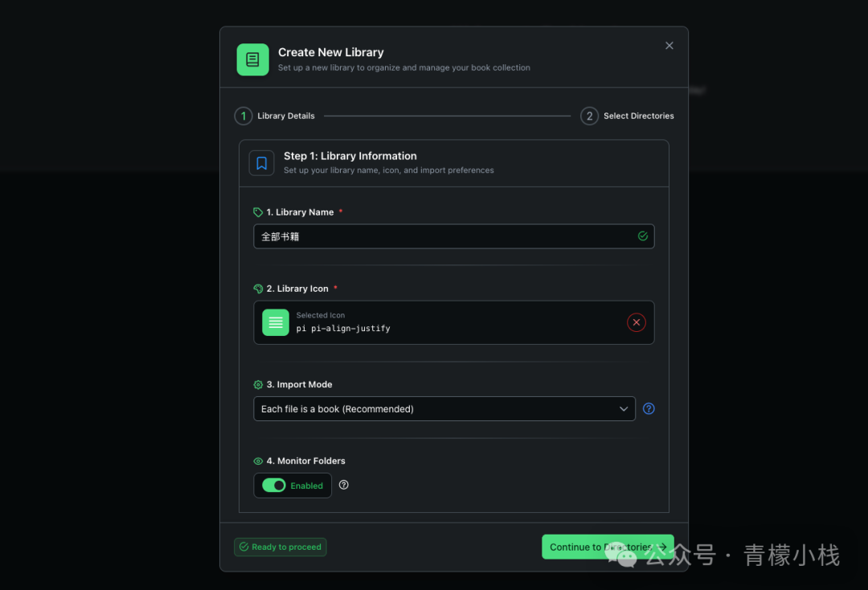Screen dimensions: 868x590
Task: Click the tag icon next to Library Name
Action: [258, 212]
